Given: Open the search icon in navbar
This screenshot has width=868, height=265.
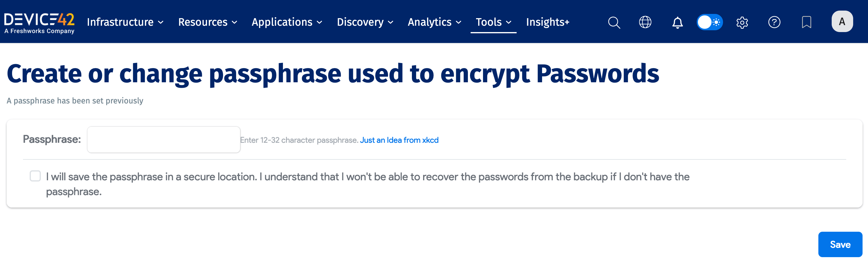Looking at the screenshot, I should click(x=614, y=22).
